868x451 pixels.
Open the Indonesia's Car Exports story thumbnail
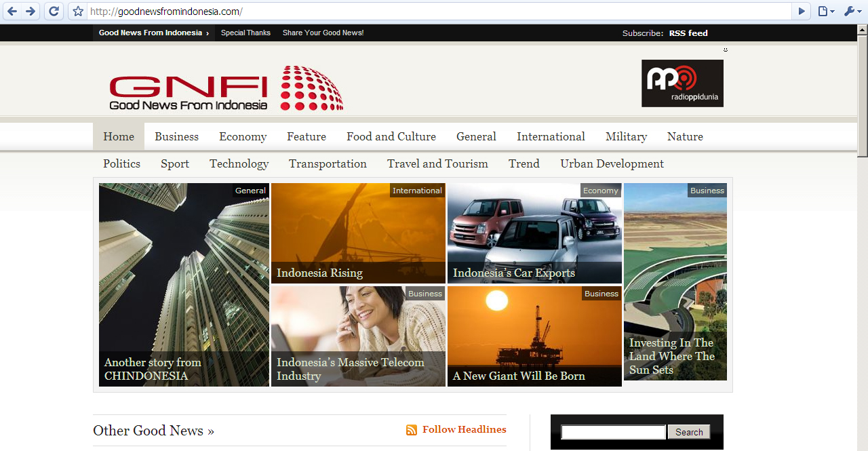click(534, 233)
